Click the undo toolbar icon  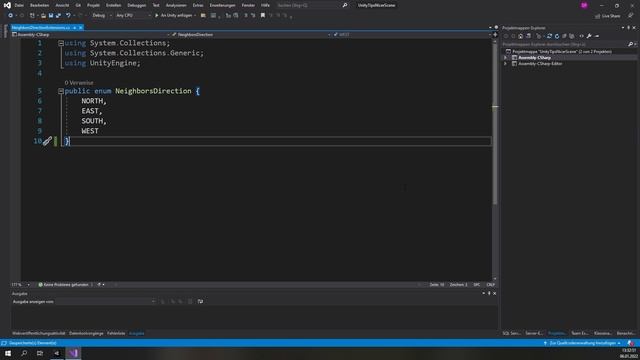pyautogui.click(x=68, y=16)
